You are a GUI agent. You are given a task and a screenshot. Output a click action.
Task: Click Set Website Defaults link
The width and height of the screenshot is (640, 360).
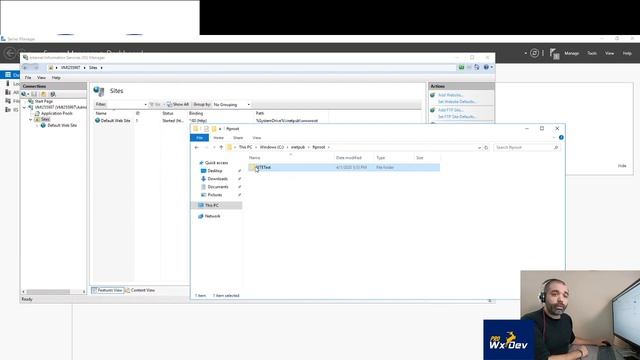click(457, 102)
